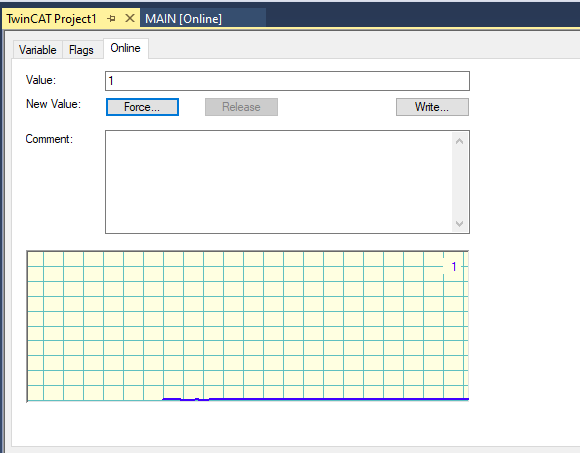Image resolution: width=580 pixels, height=453 pixels.
Task: Click the Comment box scroll-down arrow
Action: click(460, 224)
